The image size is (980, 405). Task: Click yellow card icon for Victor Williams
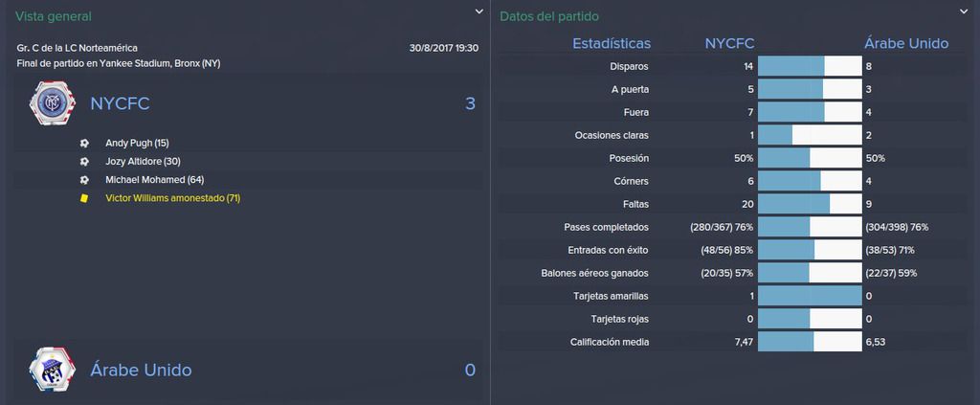pos(84,198)
